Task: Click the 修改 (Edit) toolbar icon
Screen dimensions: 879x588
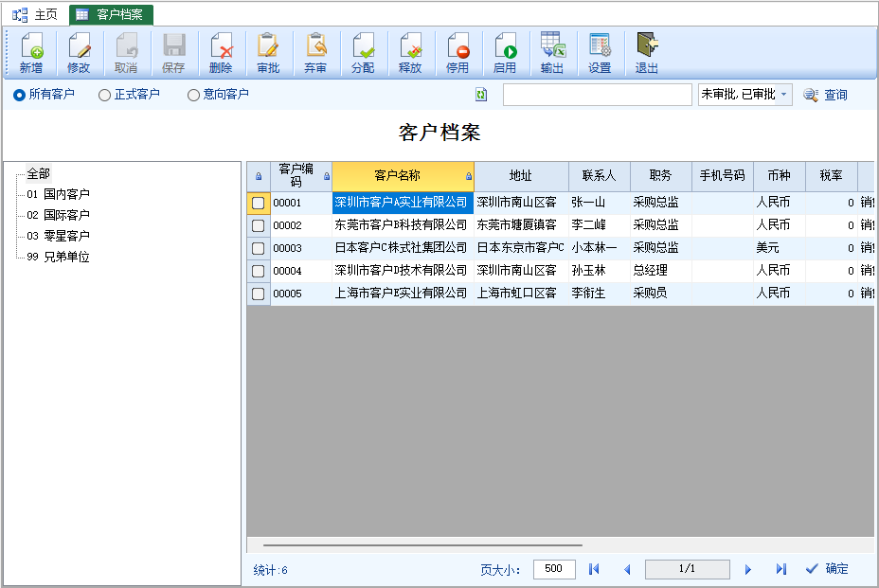Action: tap(79, 53)
